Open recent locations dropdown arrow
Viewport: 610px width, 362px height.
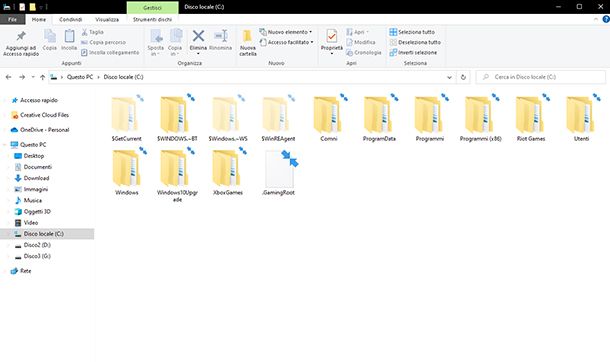33,77
